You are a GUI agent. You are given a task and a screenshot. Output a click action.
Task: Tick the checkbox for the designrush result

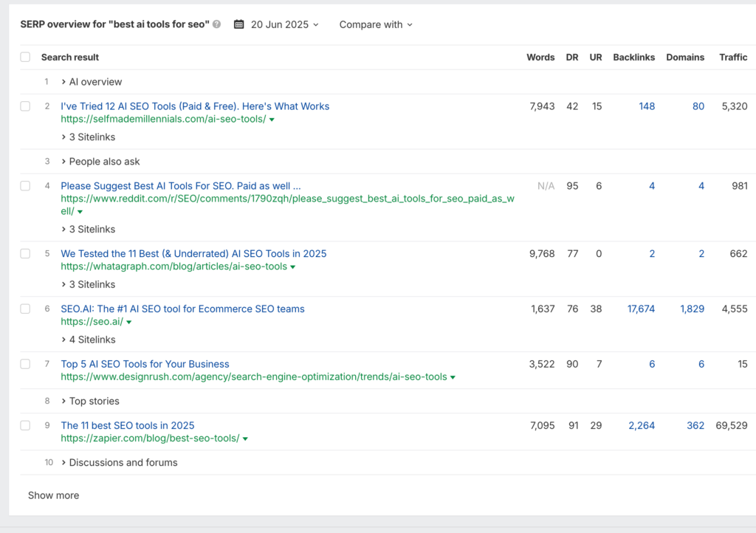(26, 365)
